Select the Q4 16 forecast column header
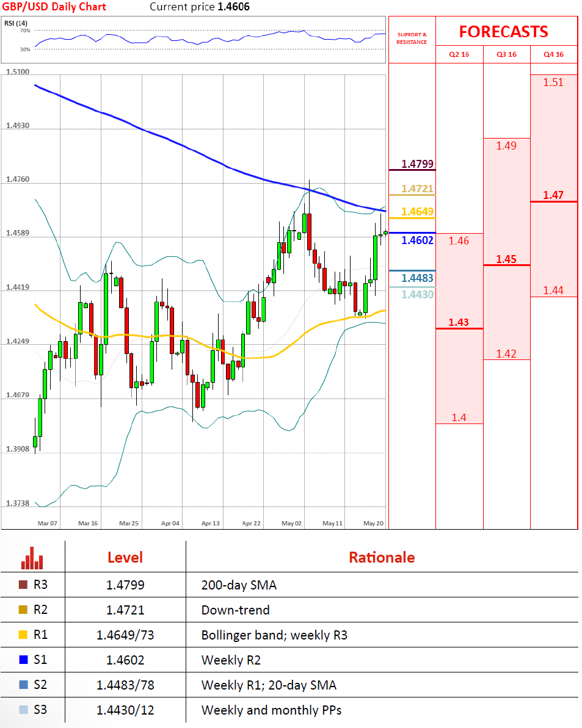This screenshot has height=728, width=582. point(554,54)
